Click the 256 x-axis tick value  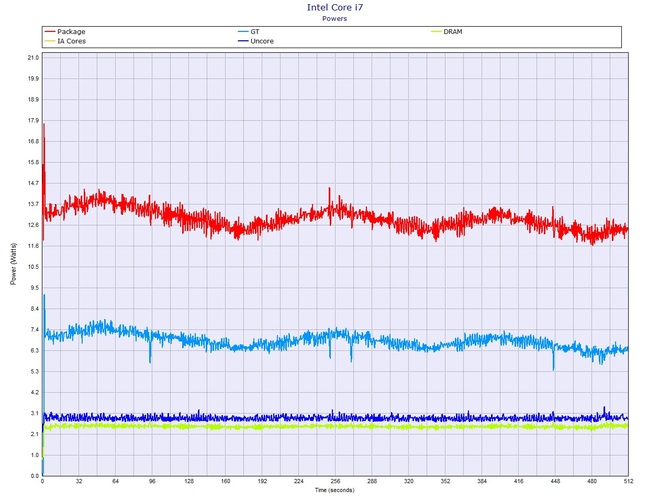point(335,481)
